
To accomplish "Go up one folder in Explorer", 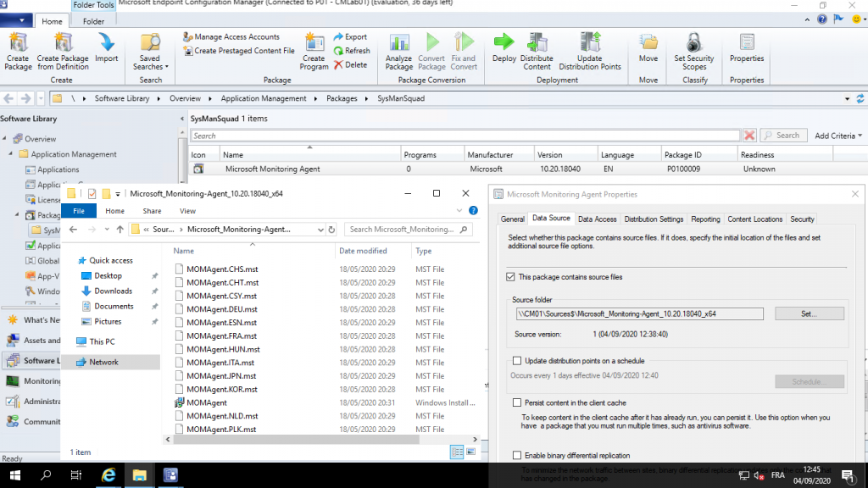I will [x=120, y=230].
